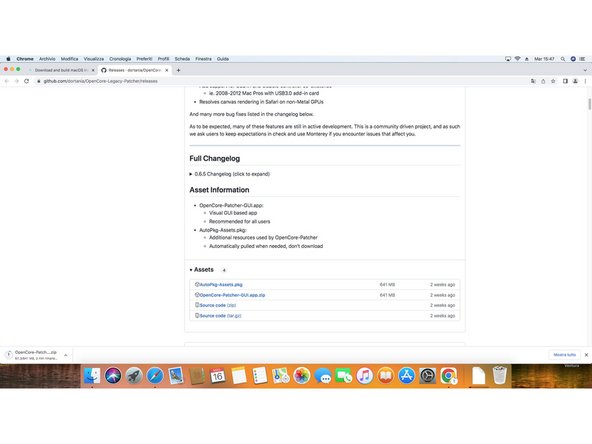592x444 pixels.
Task: Reload the GitHub releases page
Action: (x=26, y=81)
